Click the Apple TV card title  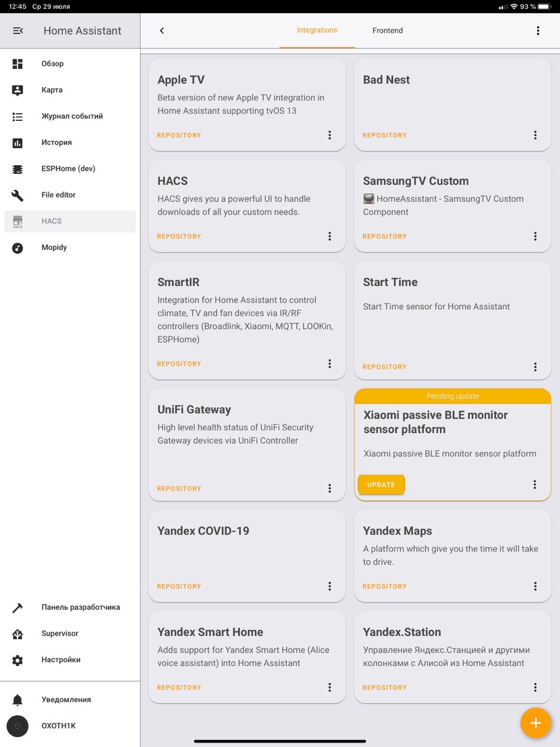pos(181,80)
